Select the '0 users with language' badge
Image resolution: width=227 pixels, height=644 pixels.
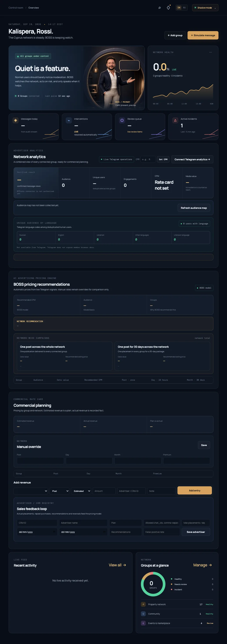(x=194, y=223)
